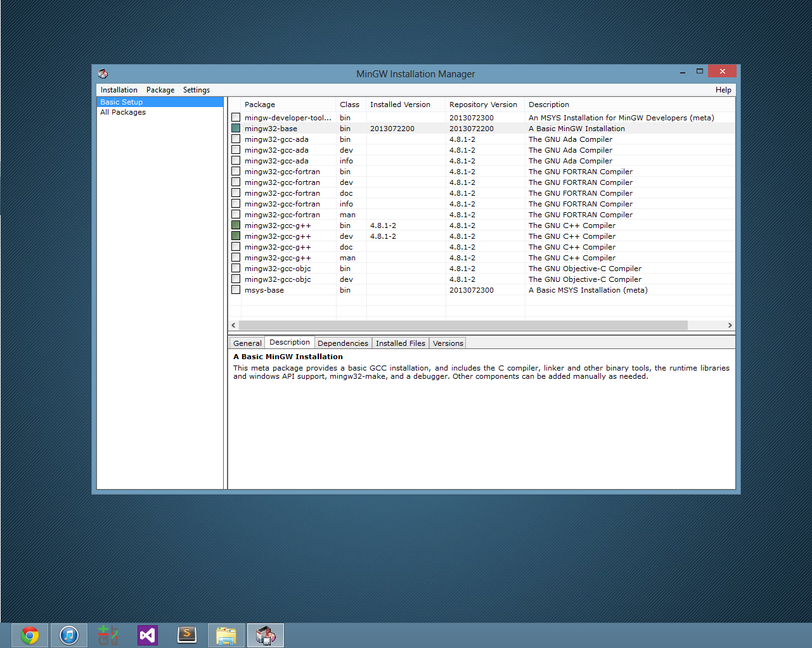This screenshot has height=648, width=812.
Task: Open the Versions tab
Action: coord(448,343)
